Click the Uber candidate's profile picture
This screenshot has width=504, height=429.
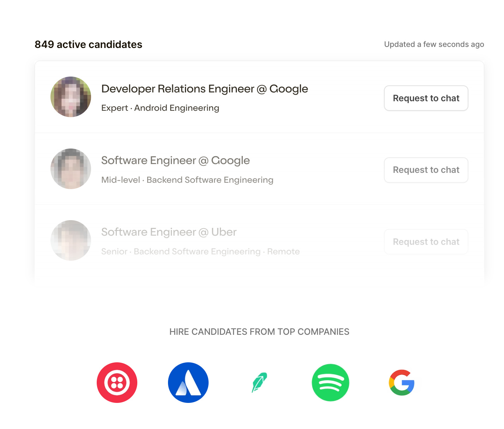click(71, 241)
